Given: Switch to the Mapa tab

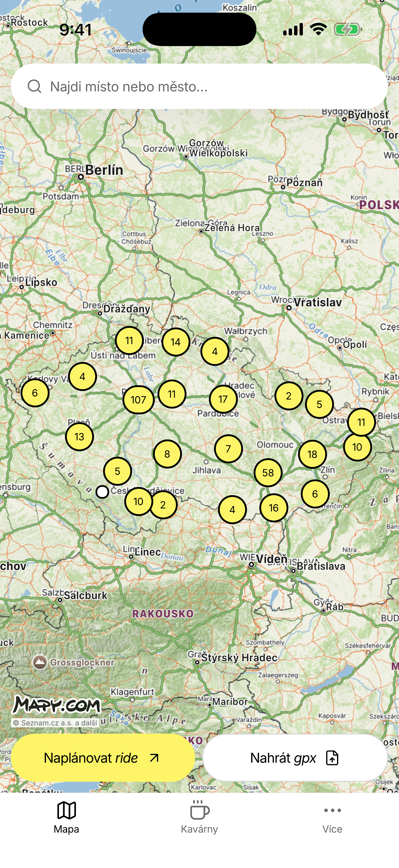Looking at the screenshot, I should (x=66, y=817).
